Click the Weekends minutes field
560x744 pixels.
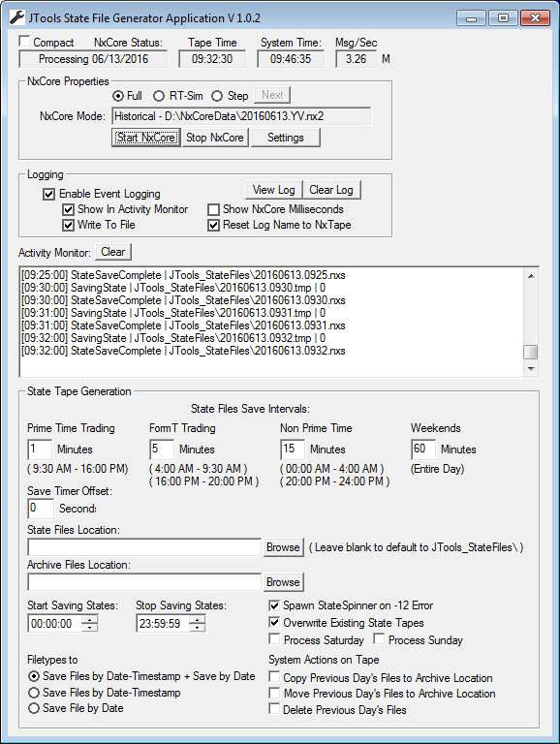coord(422,449)
